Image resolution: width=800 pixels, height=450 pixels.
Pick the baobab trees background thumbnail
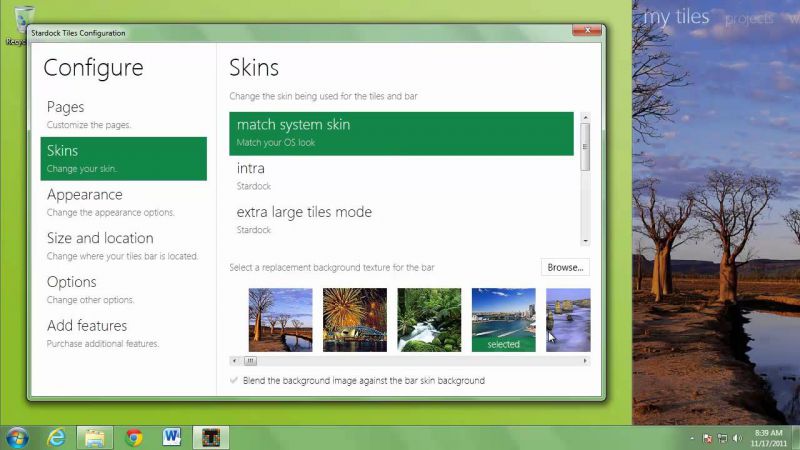(x=280, y=320)
